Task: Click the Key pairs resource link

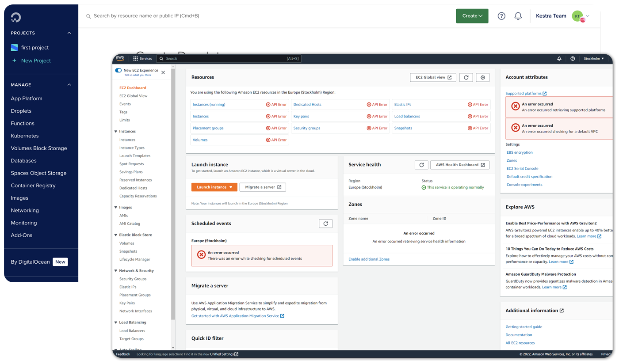Action: [301, 117]
